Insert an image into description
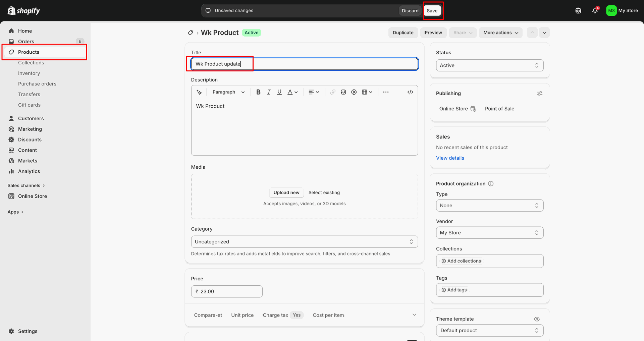The image size is (644, 341). pyautogui.click(x=343, y=92)
